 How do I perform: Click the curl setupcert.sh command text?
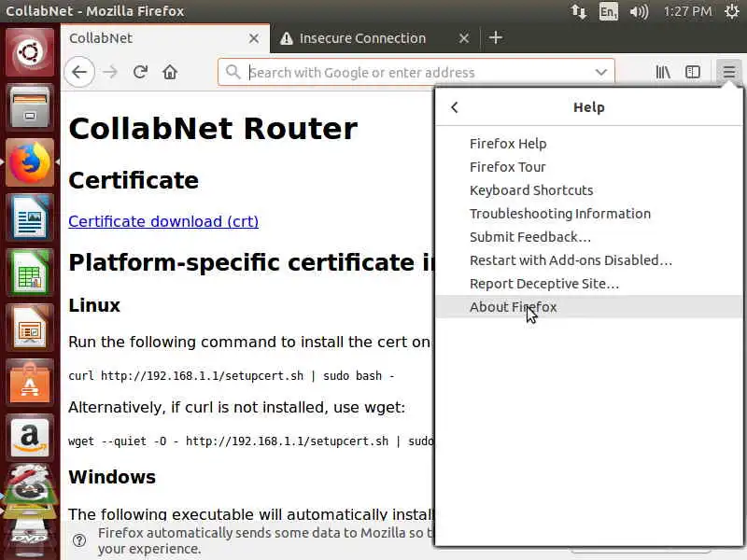(232, 376)
